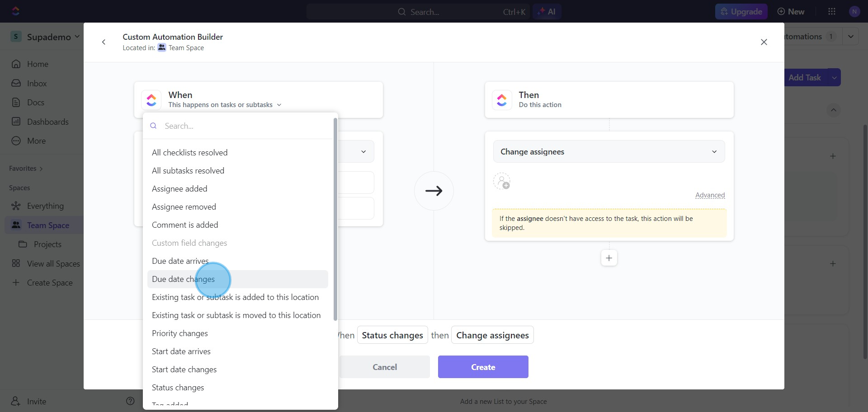The height and width of the screenshot is (412, 868).
Task: Select 'All checklists resolved' trigger
Action: point(238,153)
